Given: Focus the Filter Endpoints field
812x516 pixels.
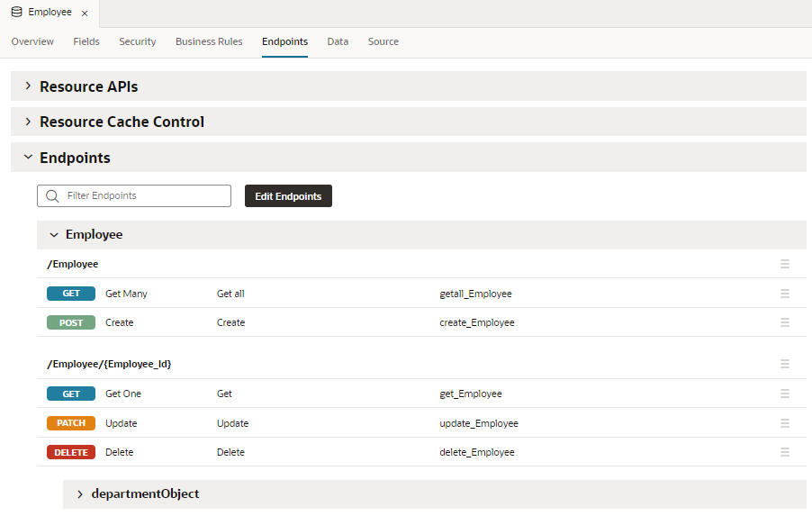Looking at the screenshot, I should pos(134,195).
